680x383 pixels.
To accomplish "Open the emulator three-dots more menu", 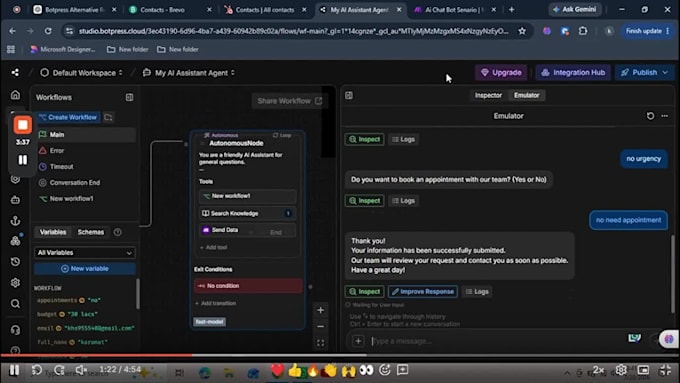I will tap(664, 116).
